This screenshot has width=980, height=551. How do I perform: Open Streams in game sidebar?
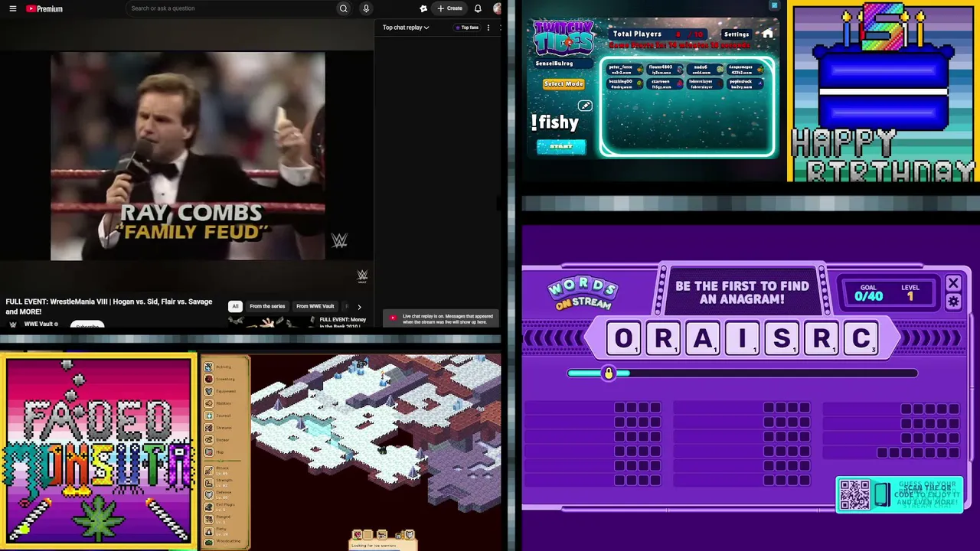point(208,428)
